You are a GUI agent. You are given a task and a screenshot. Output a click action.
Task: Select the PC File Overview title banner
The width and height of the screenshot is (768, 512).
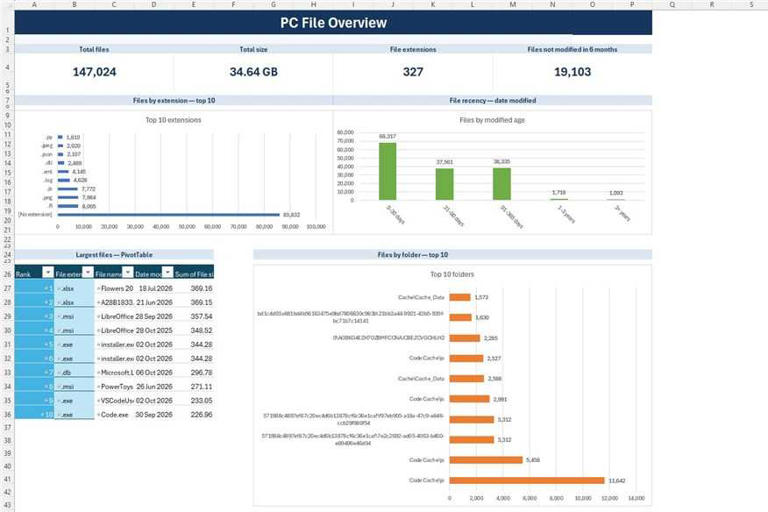(333, 23)
